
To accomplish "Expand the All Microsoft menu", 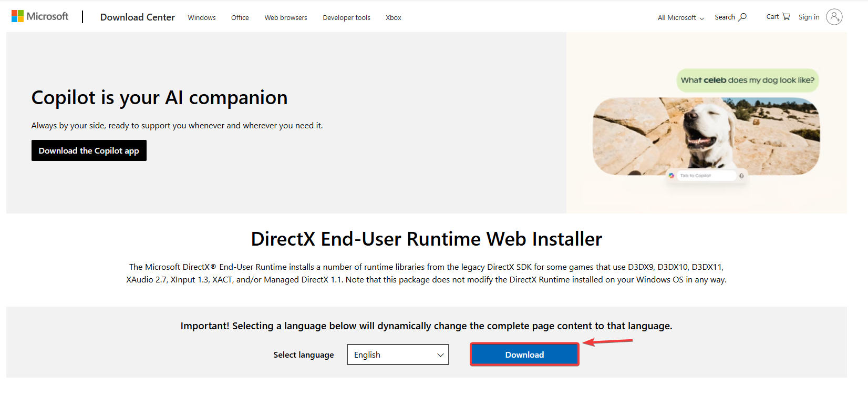I will (681, 17).
